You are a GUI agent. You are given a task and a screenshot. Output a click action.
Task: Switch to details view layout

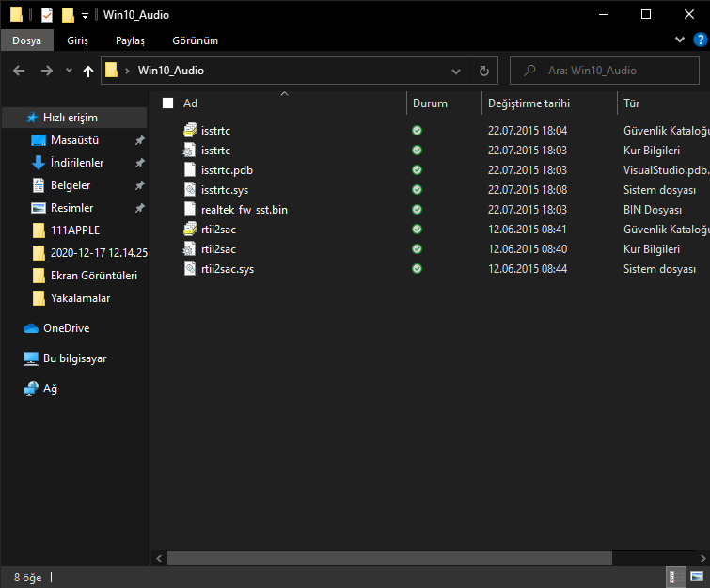click(x=675, y=576)
